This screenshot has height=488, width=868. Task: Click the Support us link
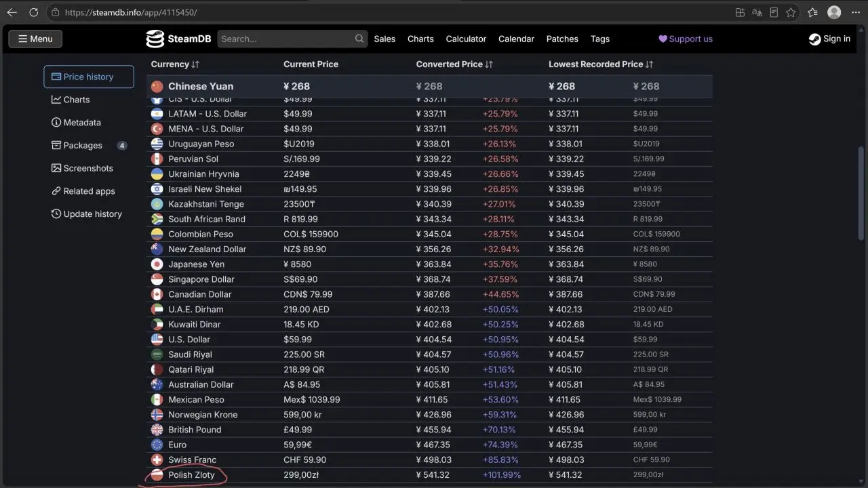click(686, 39)
